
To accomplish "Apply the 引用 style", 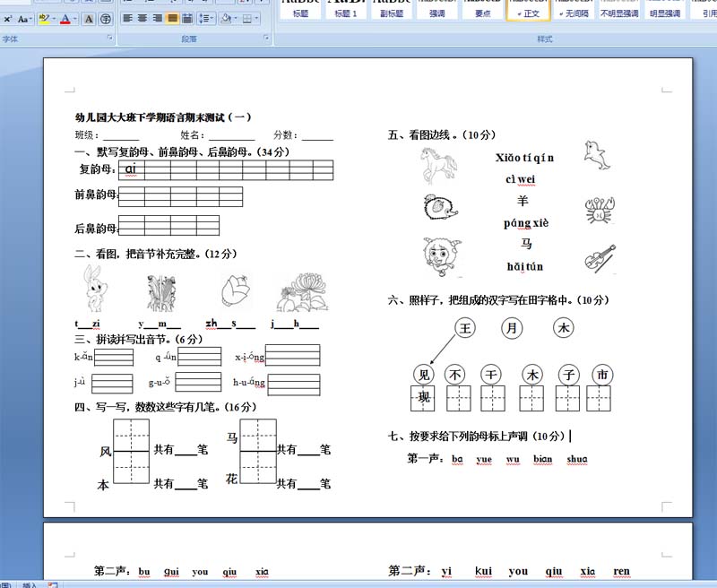I will coord(704,10).
